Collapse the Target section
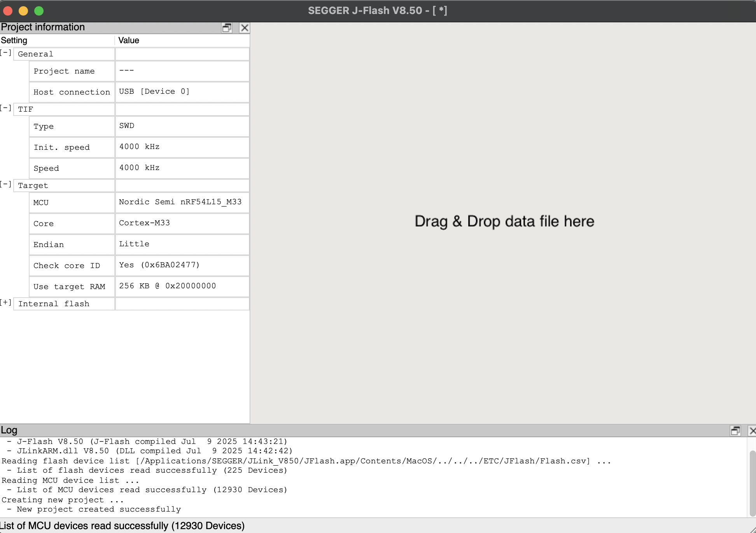This screenshot has width=756, height=533. click(5, 184)
